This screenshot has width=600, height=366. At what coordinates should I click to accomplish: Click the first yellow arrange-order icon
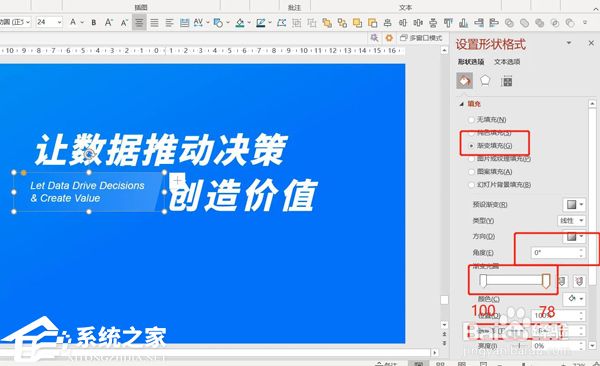pyautogui.click(x=327, y=23)
